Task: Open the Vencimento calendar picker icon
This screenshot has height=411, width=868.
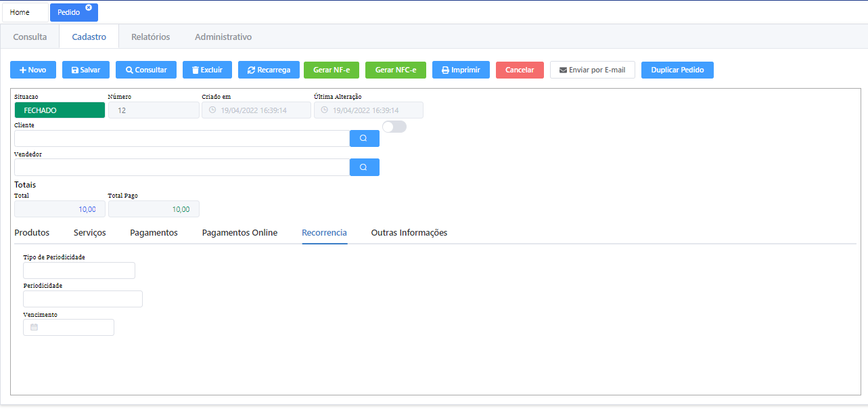Action: point(35,327)
